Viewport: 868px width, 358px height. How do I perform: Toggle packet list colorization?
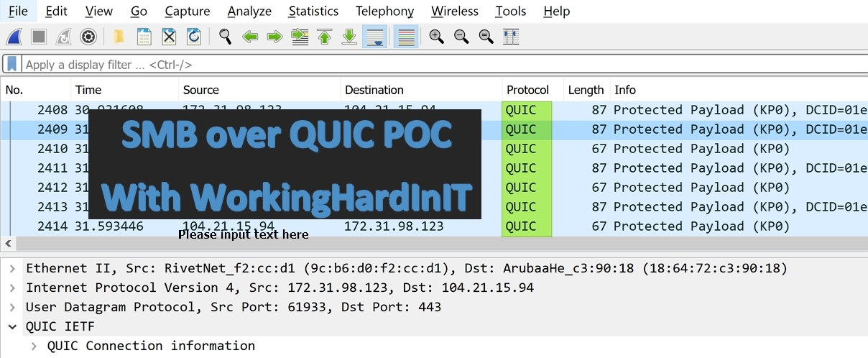tap(406, 37)
